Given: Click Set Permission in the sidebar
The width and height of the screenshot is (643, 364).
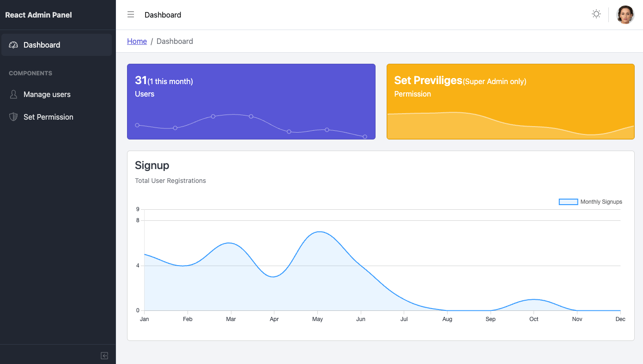Looking at the screenshot, I should click(x=49, y=117).
